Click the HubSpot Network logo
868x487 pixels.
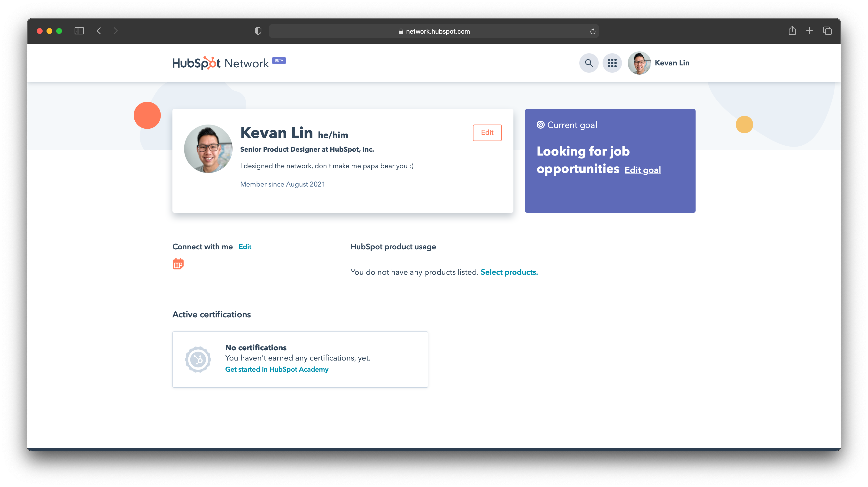pos(221,63)
